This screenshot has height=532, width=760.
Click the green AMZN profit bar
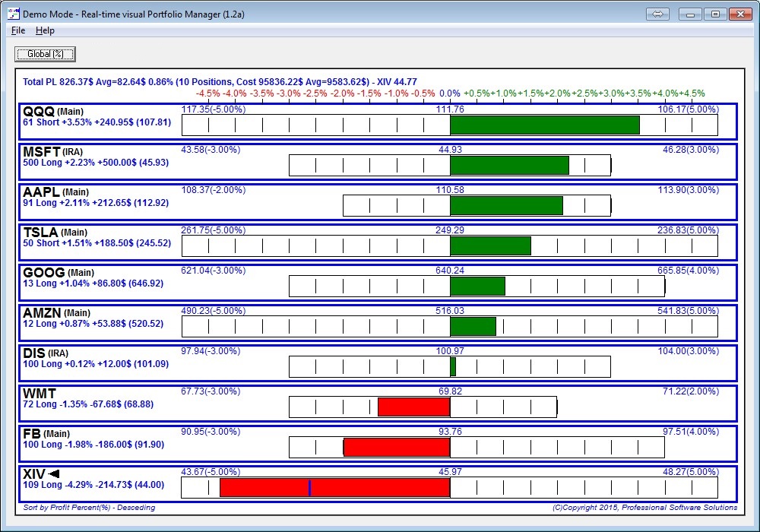[x=473, y=326]
